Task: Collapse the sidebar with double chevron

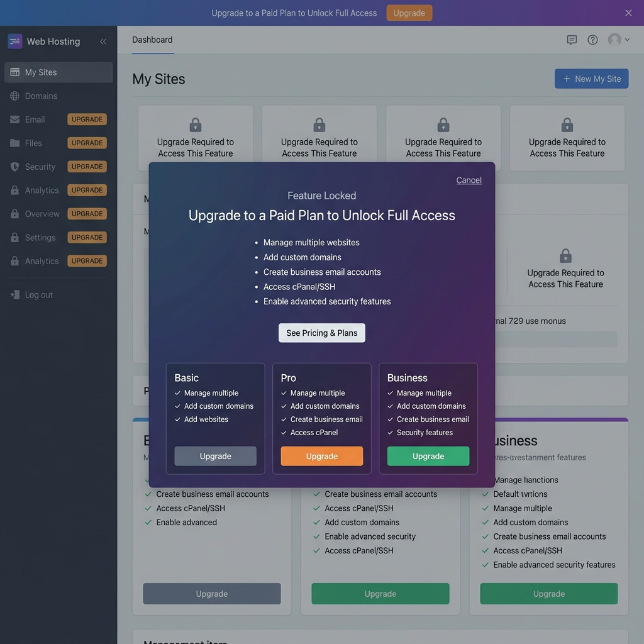Action: pos(103,42)
